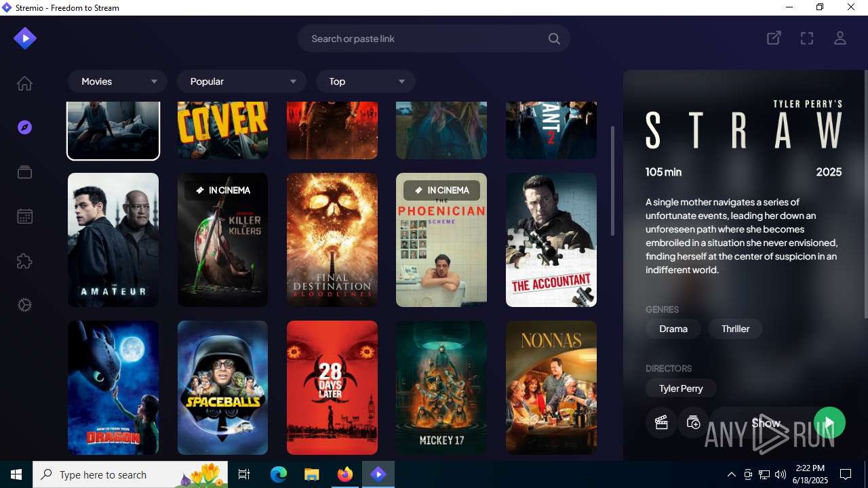Open Task View on taskbar
Image resolution: width=868 pixels, height=488 pixels.
coord(244,474)
